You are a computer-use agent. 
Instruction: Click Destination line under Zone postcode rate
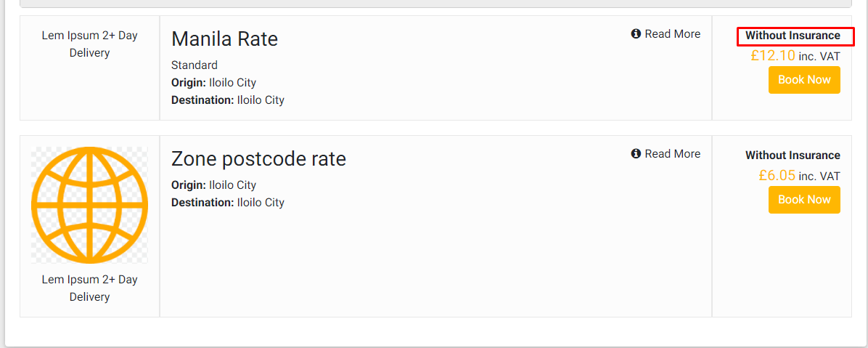pos(227,203)
